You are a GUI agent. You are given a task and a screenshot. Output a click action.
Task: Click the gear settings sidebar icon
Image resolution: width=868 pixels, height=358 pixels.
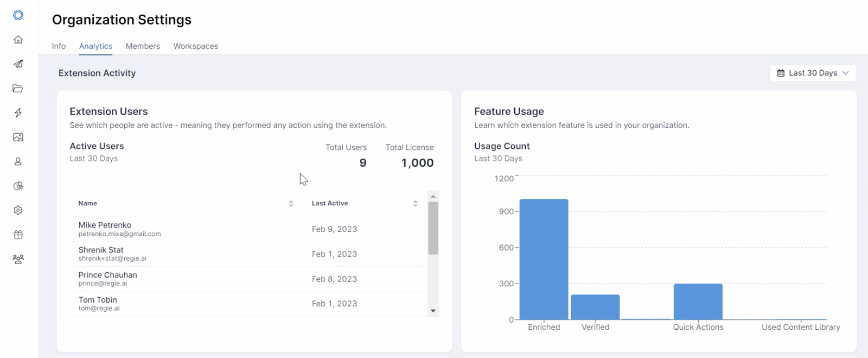point(18,210)
